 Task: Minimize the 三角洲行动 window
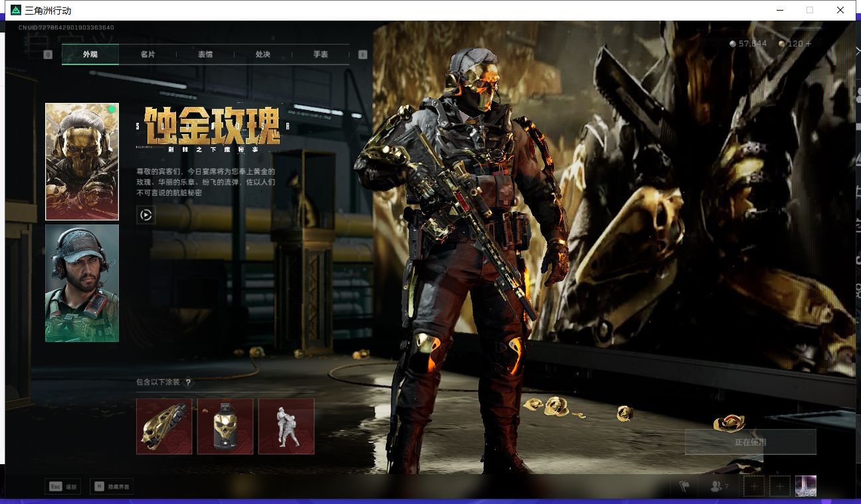779,10
